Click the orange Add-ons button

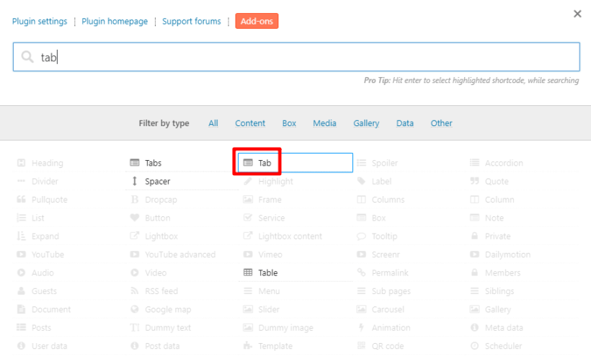[x=257, y=22]
